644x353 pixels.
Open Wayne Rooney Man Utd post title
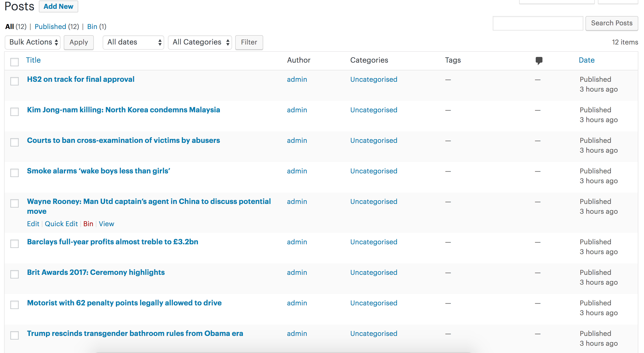pyautogui.click(x=149, y=206)
